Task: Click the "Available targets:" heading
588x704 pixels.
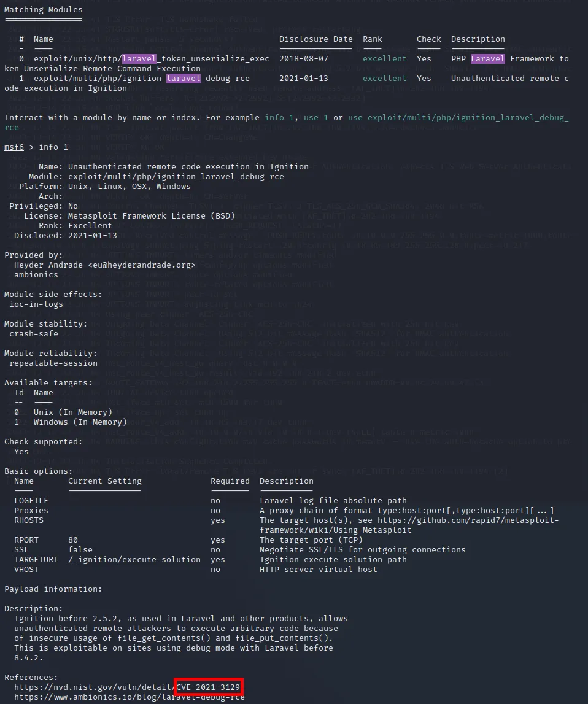Action: [48, 383]
